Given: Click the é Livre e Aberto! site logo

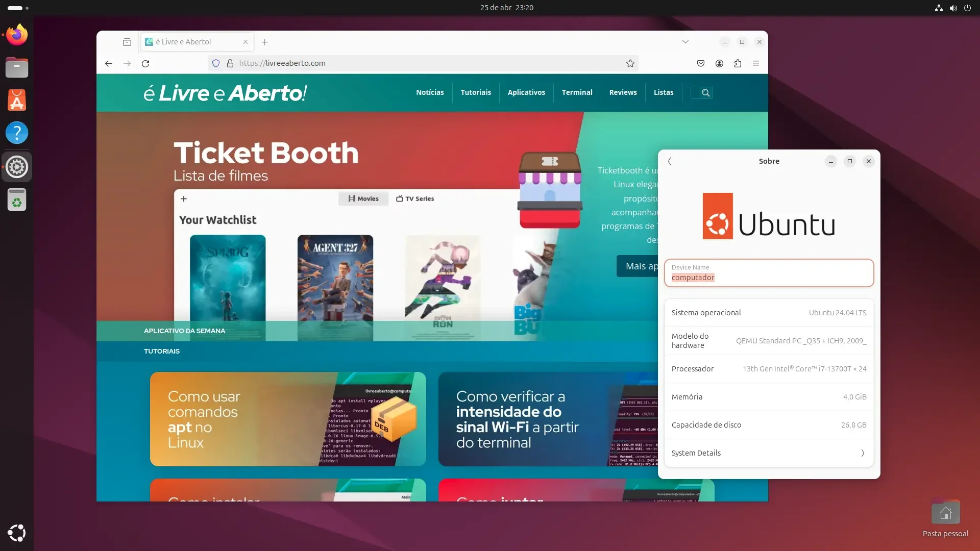Looking at the screenshot, I should pyautogui.click(x=225, y=93).
